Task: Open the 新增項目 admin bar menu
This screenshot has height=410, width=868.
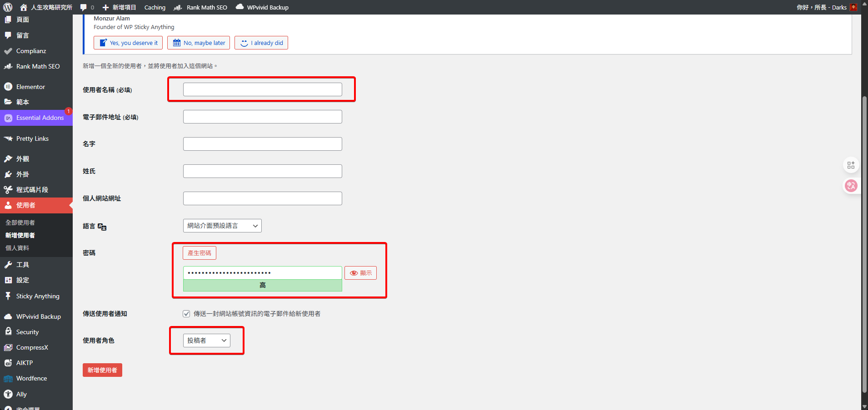Action: click(120, 7)
